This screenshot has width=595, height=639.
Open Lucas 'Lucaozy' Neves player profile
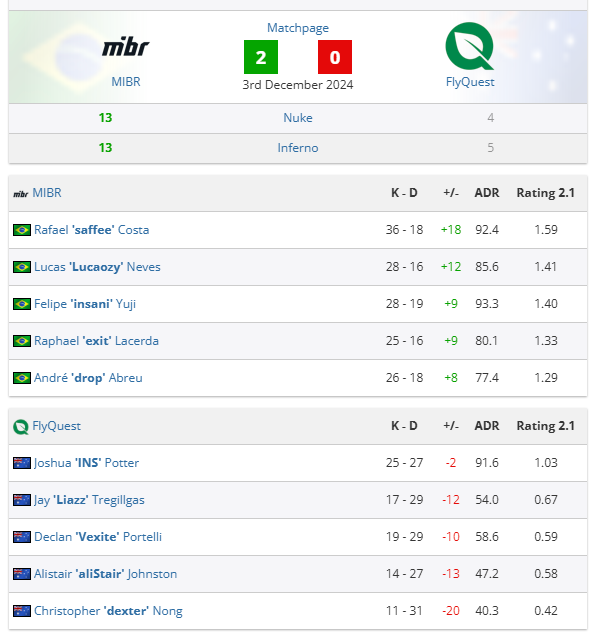[x=97, y=267]
